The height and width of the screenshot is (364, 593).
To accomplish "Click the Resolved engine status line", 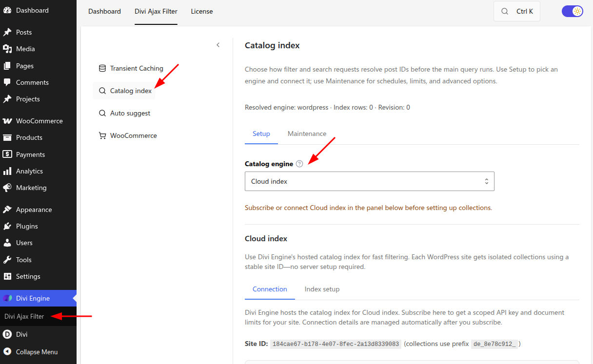I will [x=327, y=107].
